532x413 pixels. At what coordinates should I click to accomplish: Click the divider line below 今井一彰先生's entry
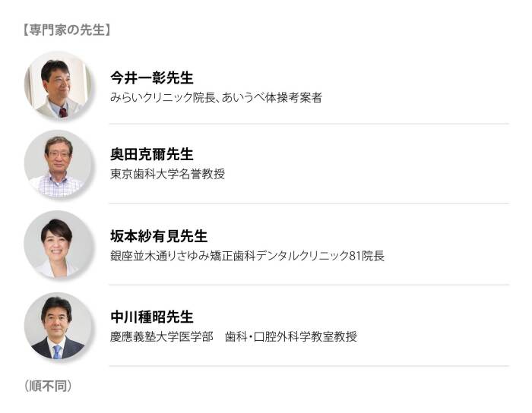tap(309, 124)
